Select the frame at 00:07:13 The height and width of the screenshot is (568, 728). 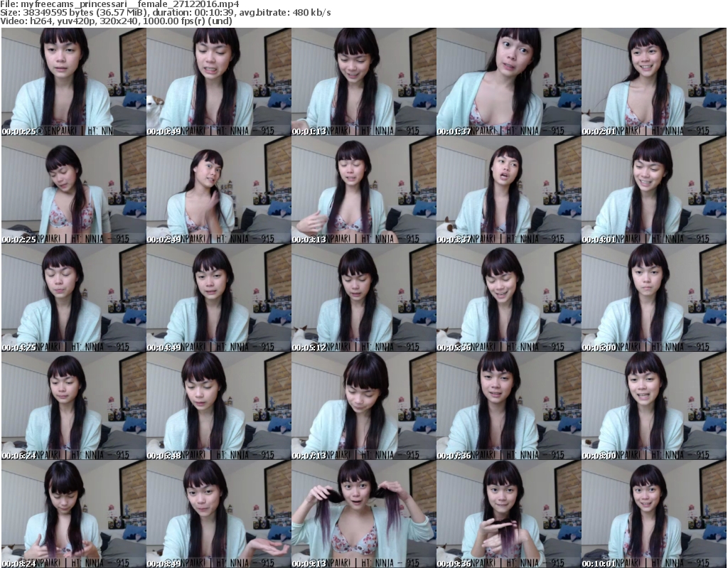[x=364, y=407]
